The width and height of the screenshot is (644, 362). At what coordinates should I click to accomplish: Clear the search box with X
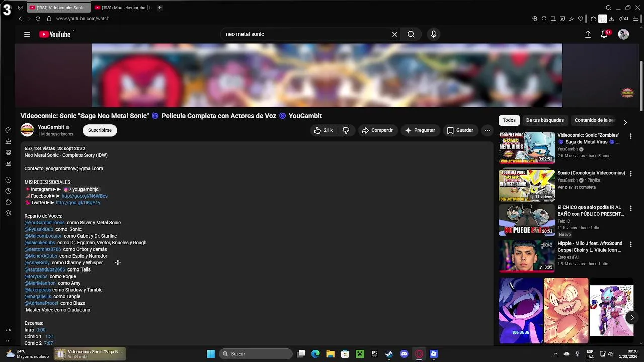[394, 34]
